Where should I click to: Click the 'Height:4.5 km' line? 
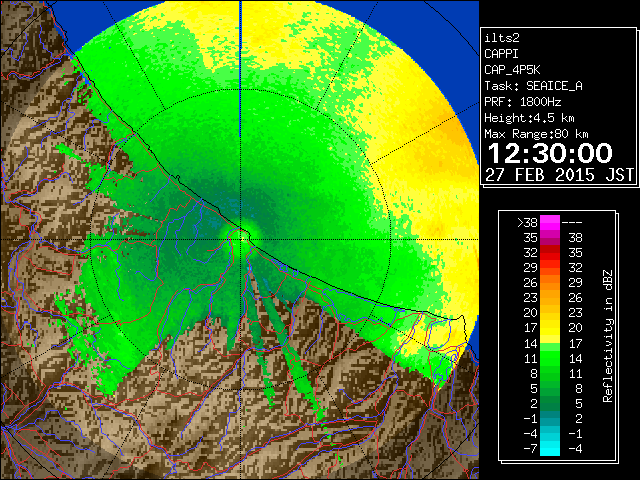tap(529, 118)
